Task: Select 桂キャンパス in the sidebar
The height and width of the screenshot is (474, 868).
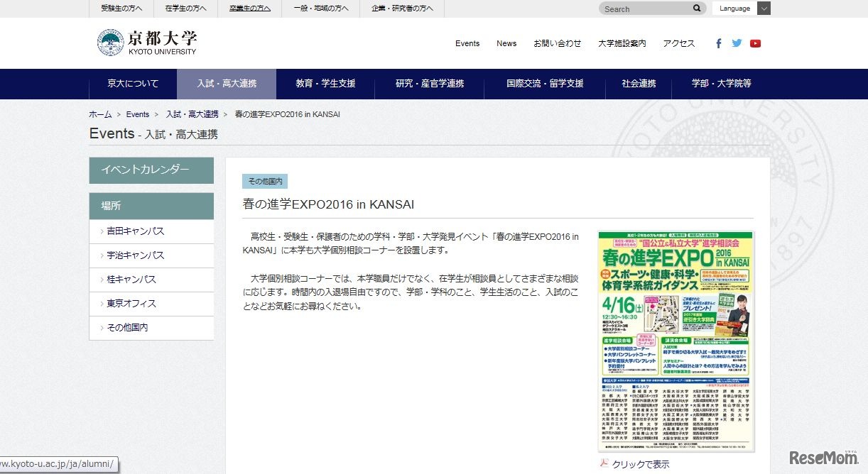Action: pos(151,280)
